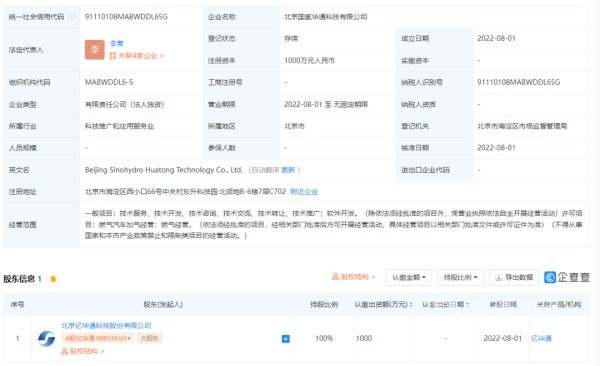600x366 pixels.
Task: Open the 亿华通 related product link
Action: [x=541, y=338]
